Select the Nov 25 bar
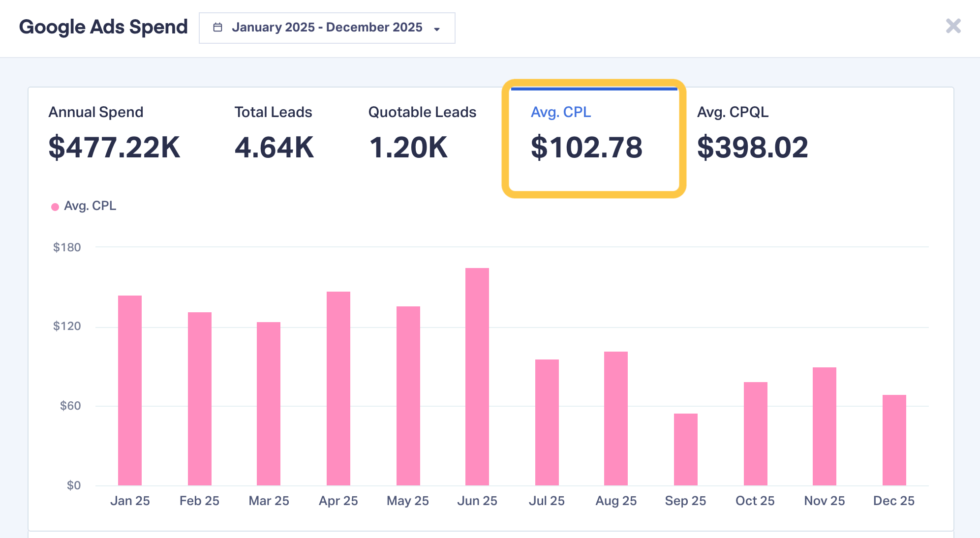This screenshot has width=980, height=538. [825, 426]
